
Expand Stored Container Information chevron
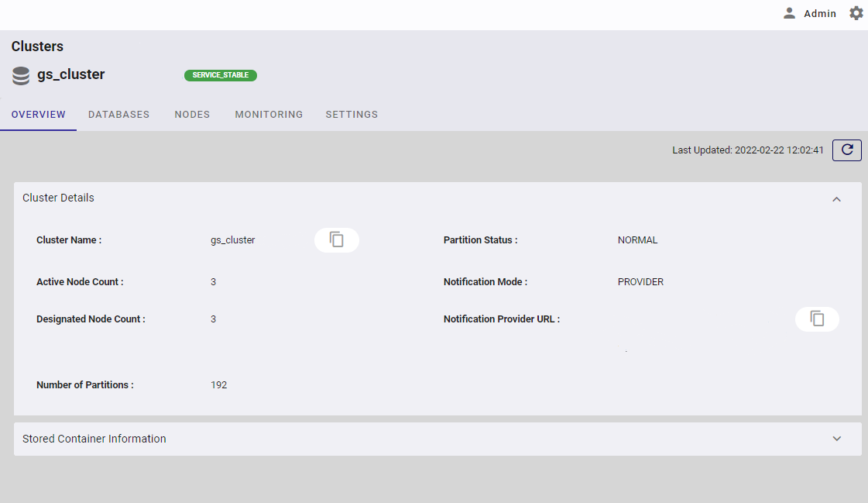click(836, 439)
